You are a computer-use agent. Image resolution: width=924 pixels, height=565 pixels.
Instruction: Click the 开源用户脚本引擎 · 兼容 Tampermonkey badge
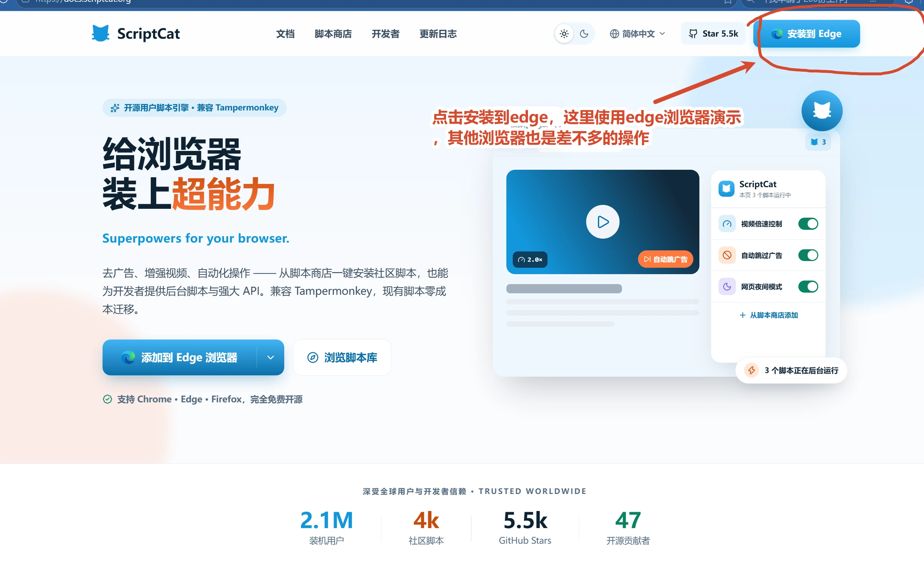(x=194, y=108)
